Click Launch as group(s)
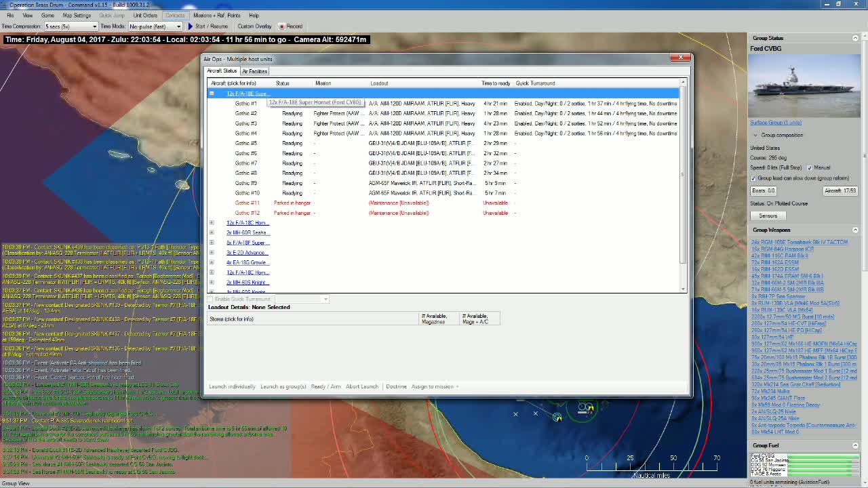Viewport: 868px width, 488px height. [283, 386]
